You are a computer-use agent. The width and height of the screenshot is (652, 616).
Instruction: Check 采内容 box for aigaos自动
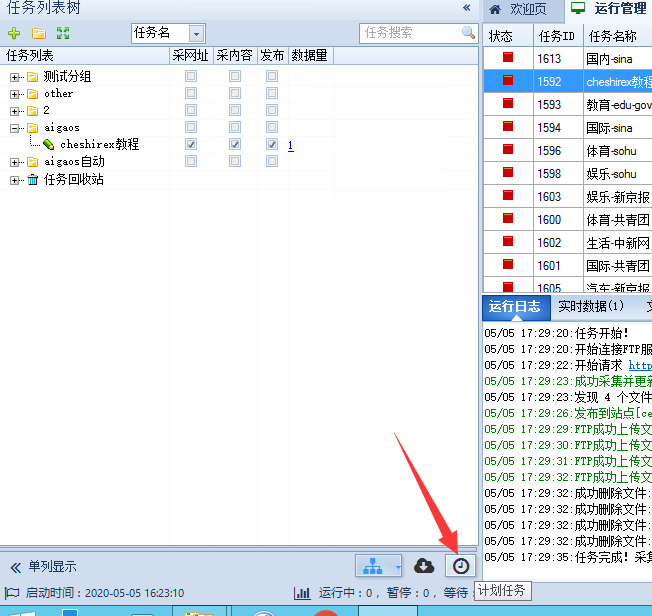tap(235, 161)
